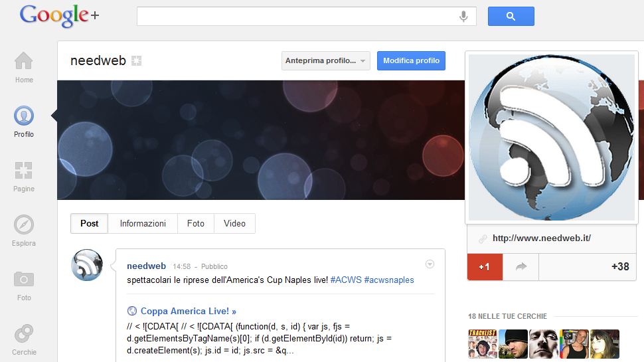Click the 18 NELLE TUE CERCHIE heading
Viewport: 644px width, 362px height.
(507, 316)
